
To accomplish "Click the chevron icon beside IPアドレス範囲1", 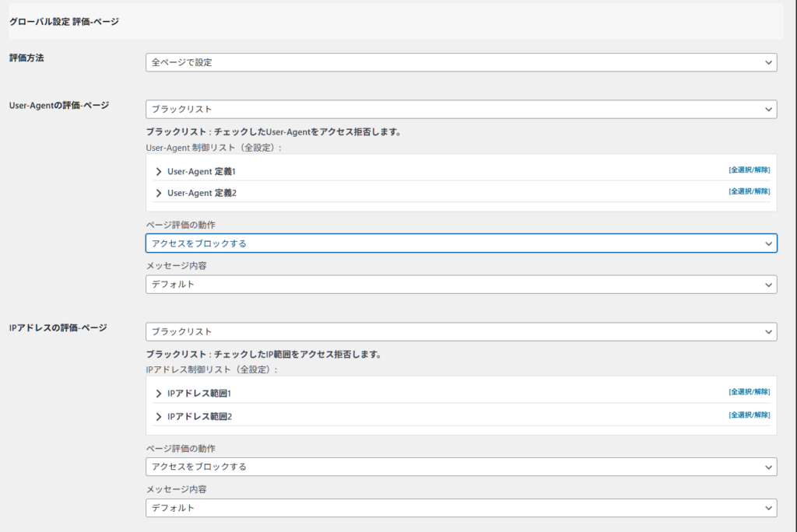I will [x=159, y=394].
